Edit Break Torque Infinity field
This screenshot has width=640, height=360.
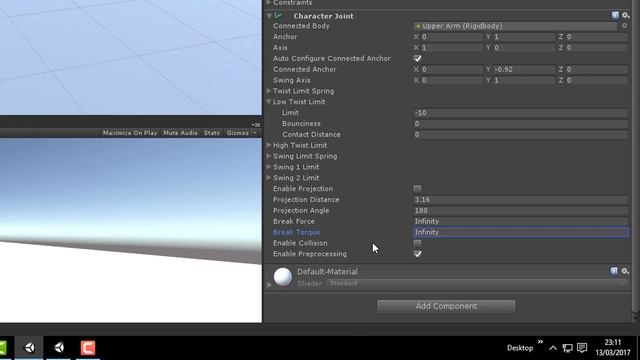pyautogui.click(x=520, y=232)
